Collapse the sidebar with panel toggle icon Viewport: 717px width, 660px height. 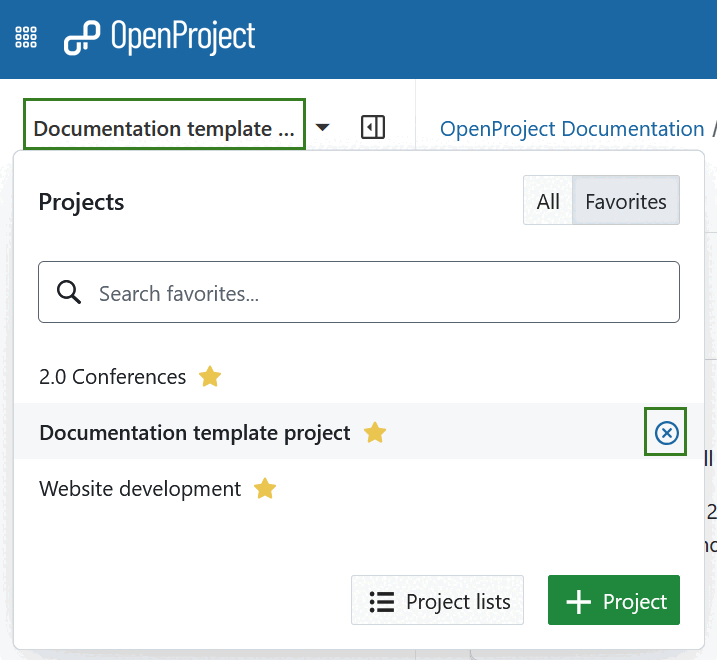(x=373, y=128)
